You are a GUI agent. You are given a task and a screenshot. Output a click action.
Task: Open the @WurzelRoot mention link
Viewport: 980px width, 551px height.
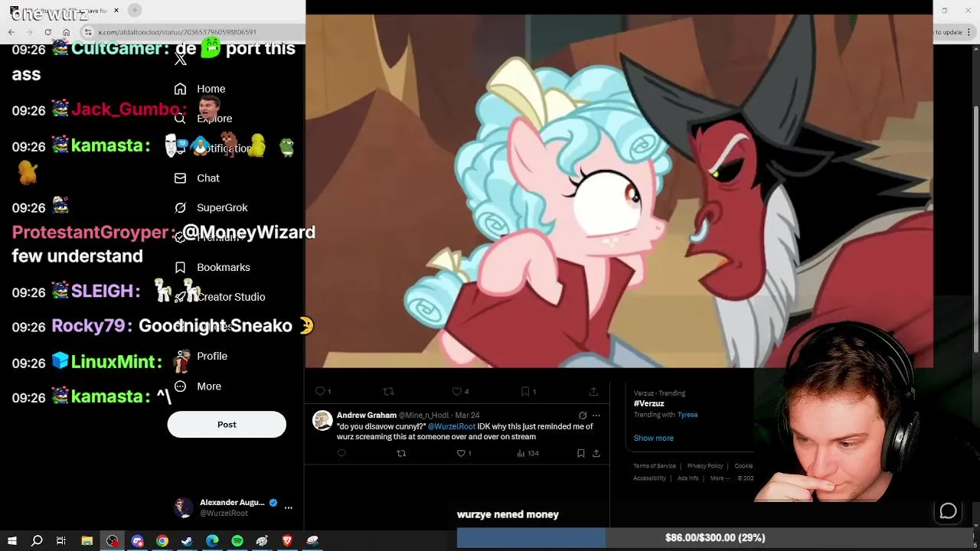452,426
